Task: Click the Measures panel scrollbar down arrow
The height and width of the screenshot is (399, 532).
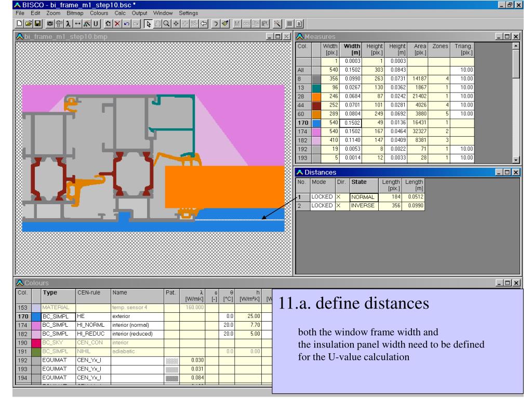Action: [x=516, y=160]
